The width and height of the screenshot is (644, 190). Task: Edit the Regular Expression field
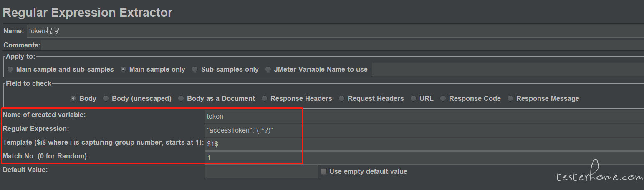coord(424,130)
